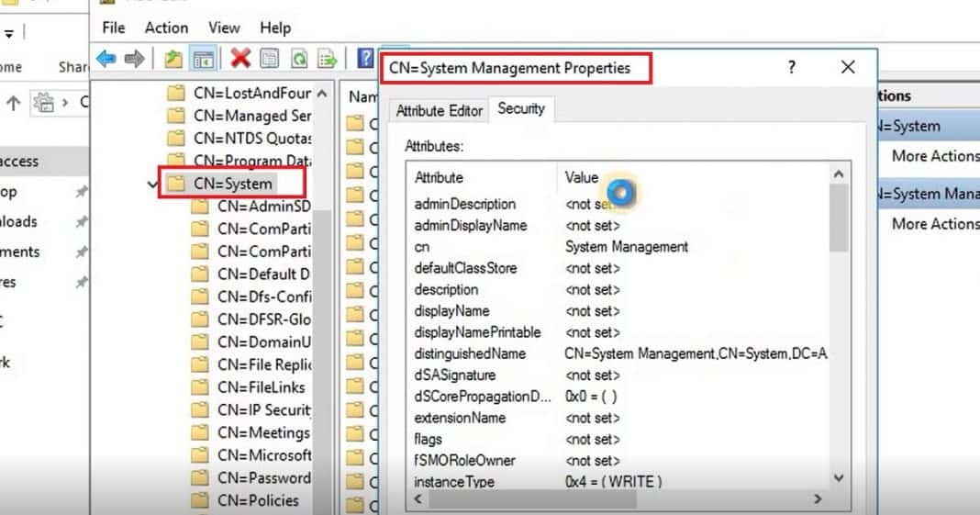980x515 pixels.
Task: Switch to the Attribute Editor tab
Action: click(x=439, y=110)
